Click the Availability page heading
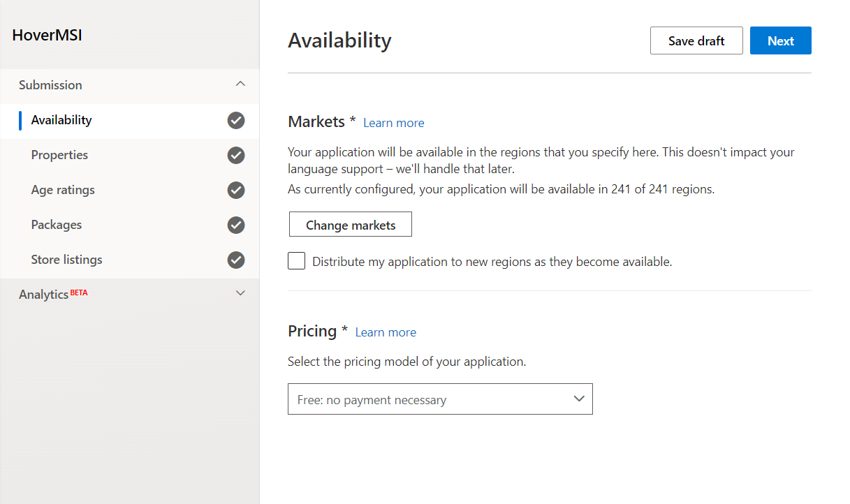This screenshot has width=850, height=504. pos(339,40)
